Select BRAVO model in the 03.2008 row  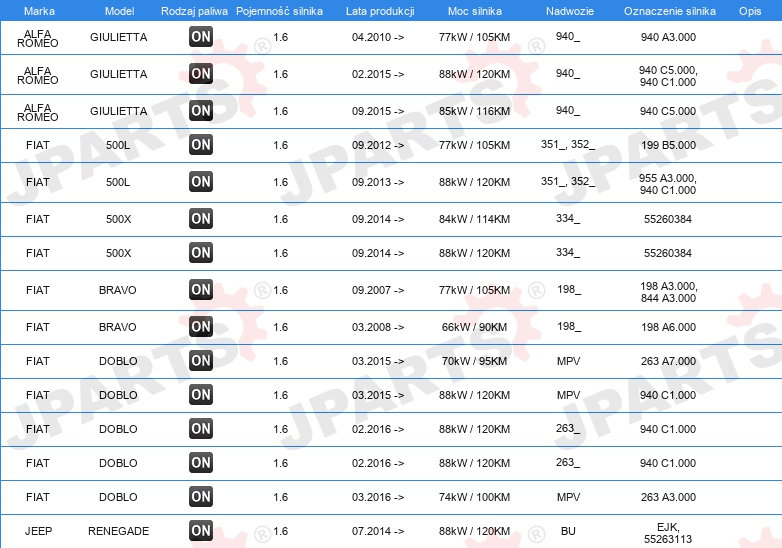[x=118, y=327]
